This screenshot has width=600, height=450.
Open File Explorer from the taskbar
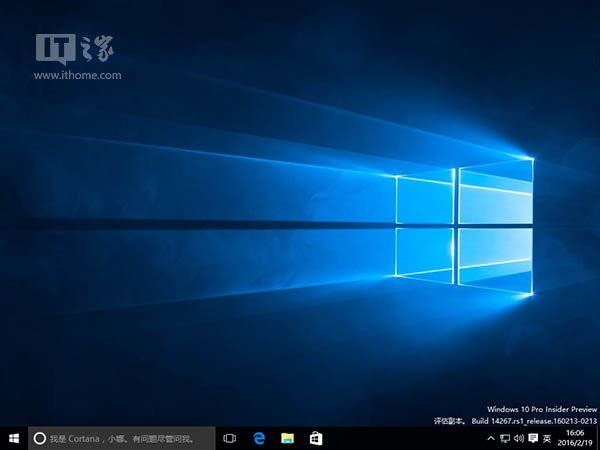287,438
